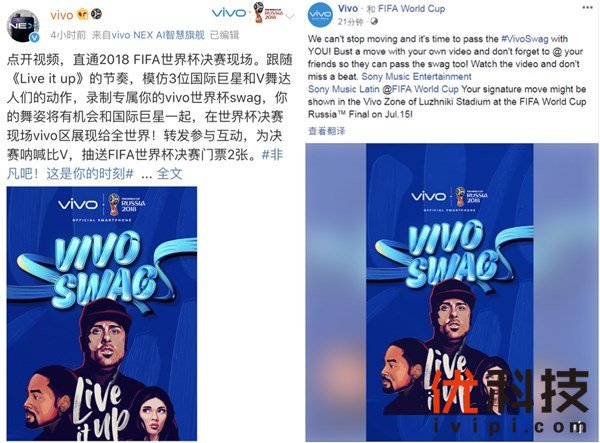
Task: Open the FIFA World Cup tagged page
Action: (411, 8)
